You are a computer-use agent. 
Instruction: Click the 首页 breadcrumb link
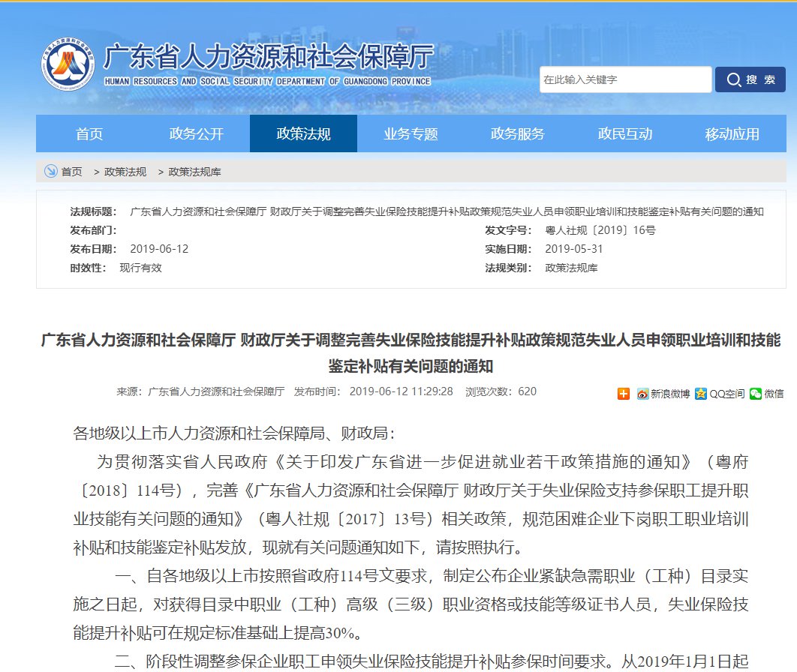(x=72, y=172)
